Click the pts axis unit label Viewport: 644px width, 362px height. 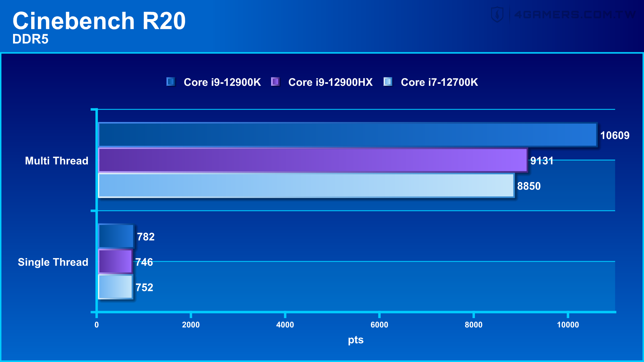coord(356,340)
